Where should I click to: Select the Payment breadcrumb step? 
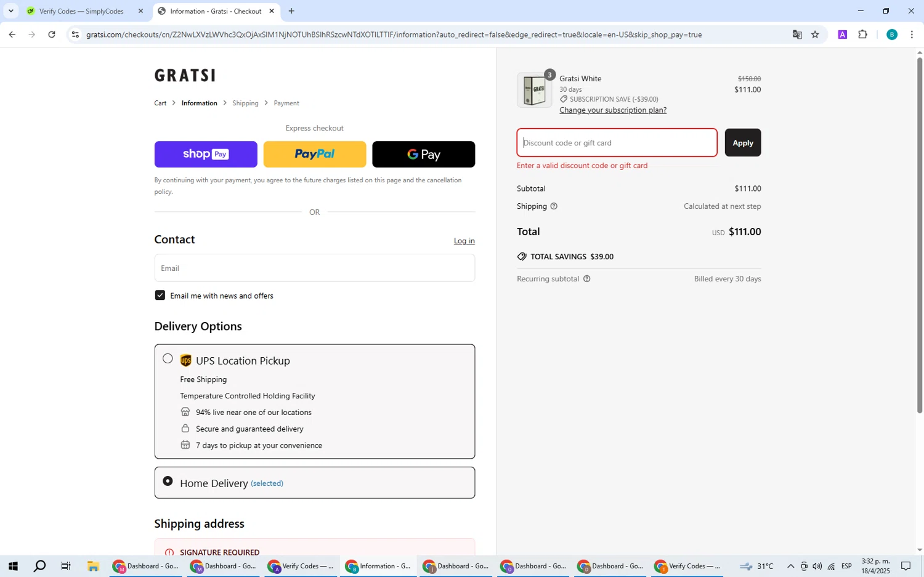[286, 103]
